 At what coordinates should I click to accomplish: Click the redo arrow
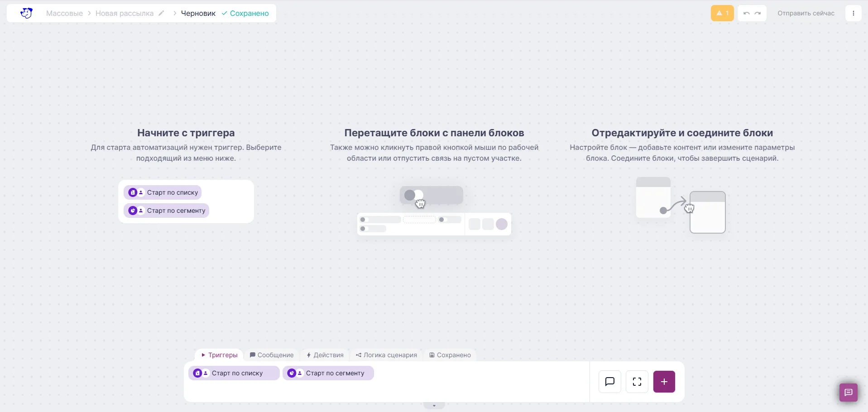coord(758,13)
